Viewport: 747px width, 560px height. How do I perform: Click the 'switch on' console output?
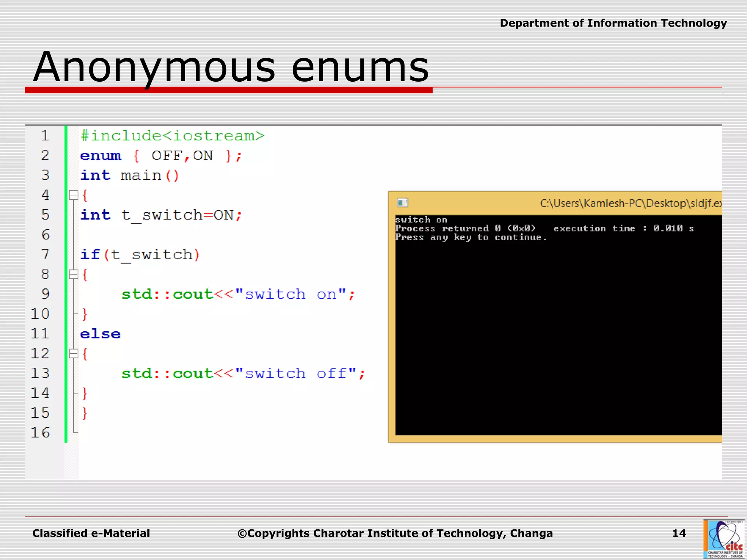coord(421,220)
